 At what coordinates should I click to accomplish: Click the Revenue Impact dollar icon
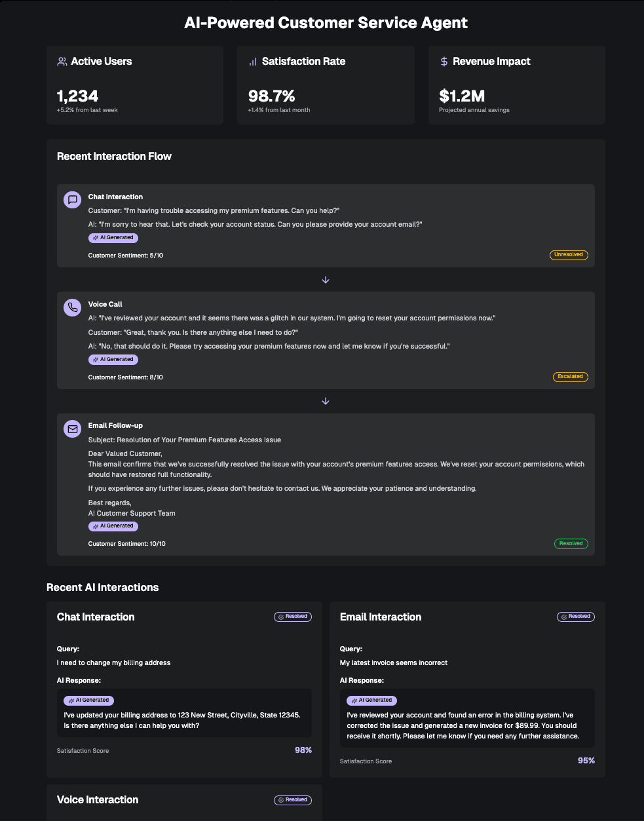pos(444,62)
